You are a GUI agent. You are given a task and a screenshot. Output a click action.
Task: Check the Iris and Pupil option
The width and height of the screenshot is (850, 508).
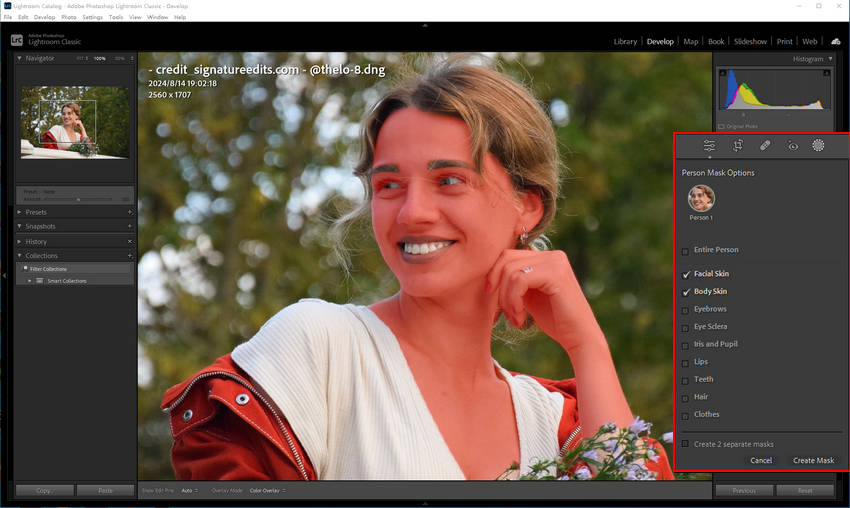[685, 345]
